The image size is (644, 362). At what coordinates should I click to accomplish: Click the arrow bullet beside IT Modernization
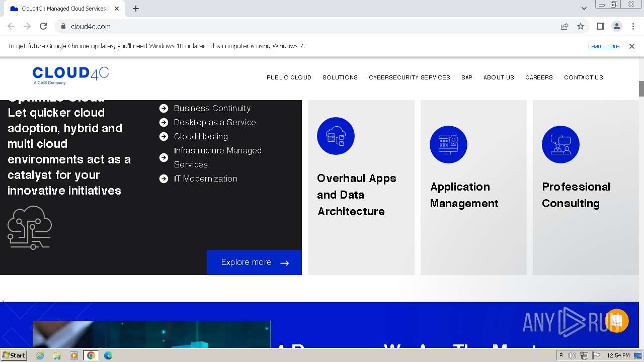164,178
